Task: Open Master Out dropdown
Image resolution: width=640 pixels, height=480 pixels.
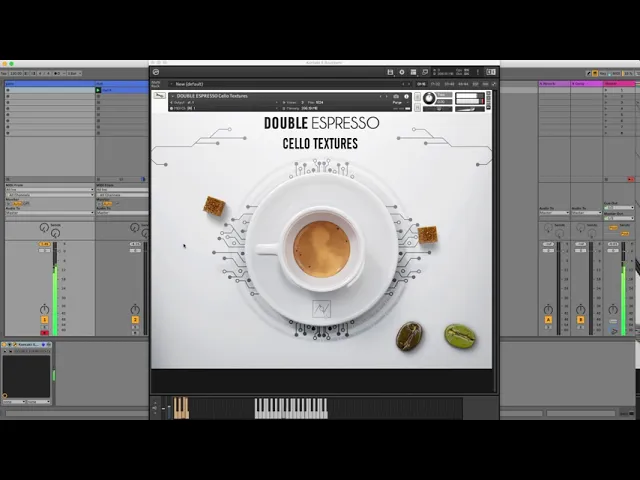Action: [619, 218]
